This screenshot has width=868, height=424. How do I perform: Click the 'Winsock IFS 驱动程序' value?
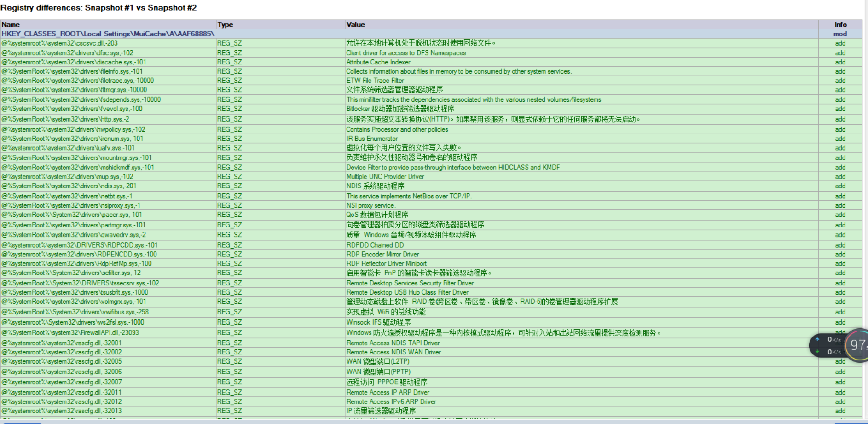379,322
